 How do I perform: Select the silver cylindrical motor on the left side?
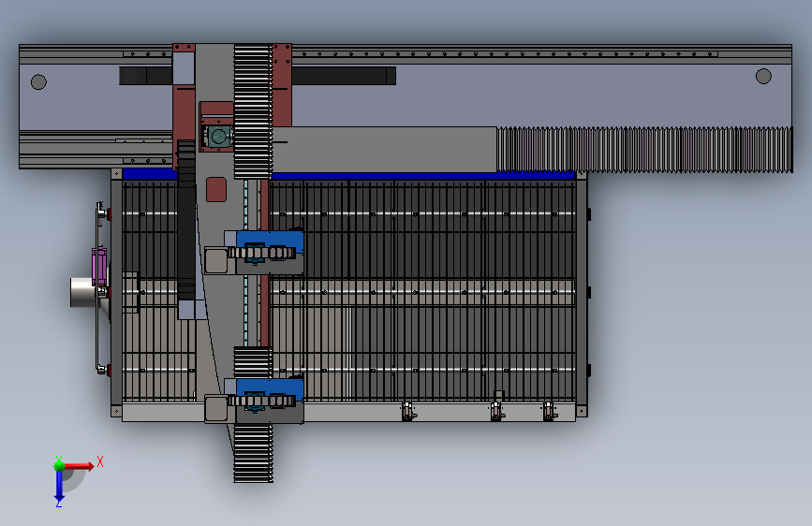coord(82,293)
